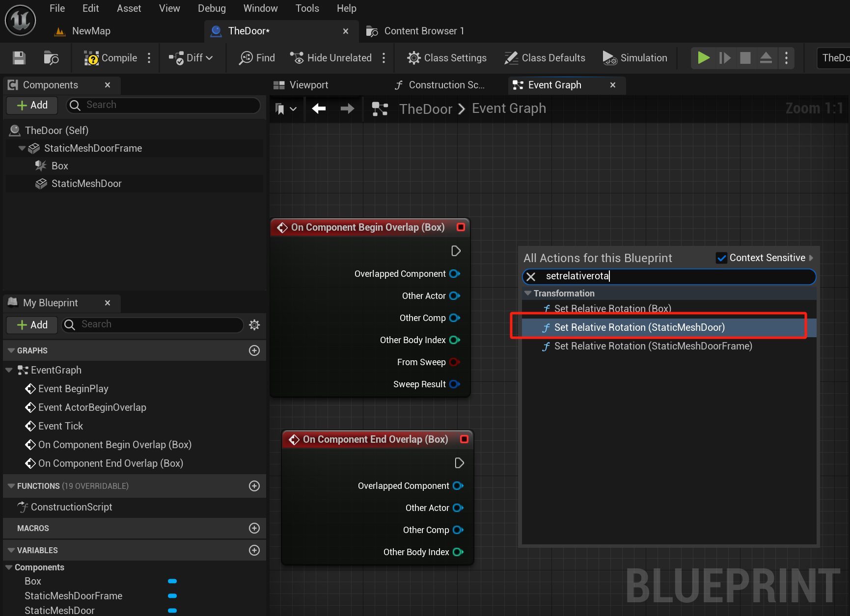
Task: Click the green Play button
Action: click(x=704, y=58)
